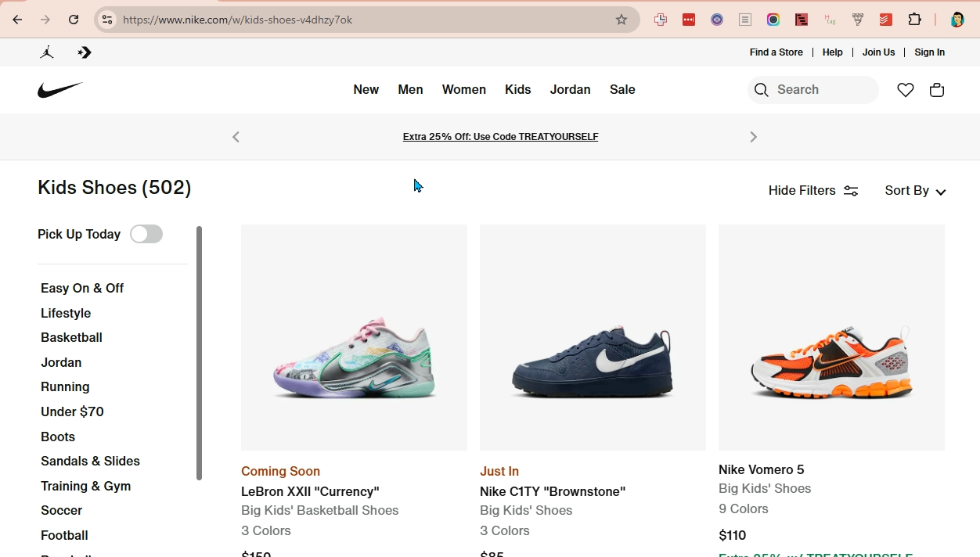This screenshot has width=980, height=557.
Task: Open the Favorites heart icon
Action: [x=906, y=90]
